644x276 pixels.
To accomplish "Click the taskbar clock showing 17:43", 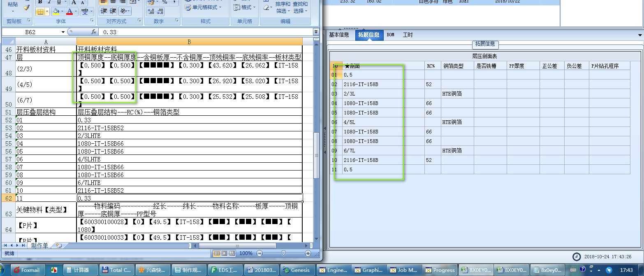I will point(626,270).
